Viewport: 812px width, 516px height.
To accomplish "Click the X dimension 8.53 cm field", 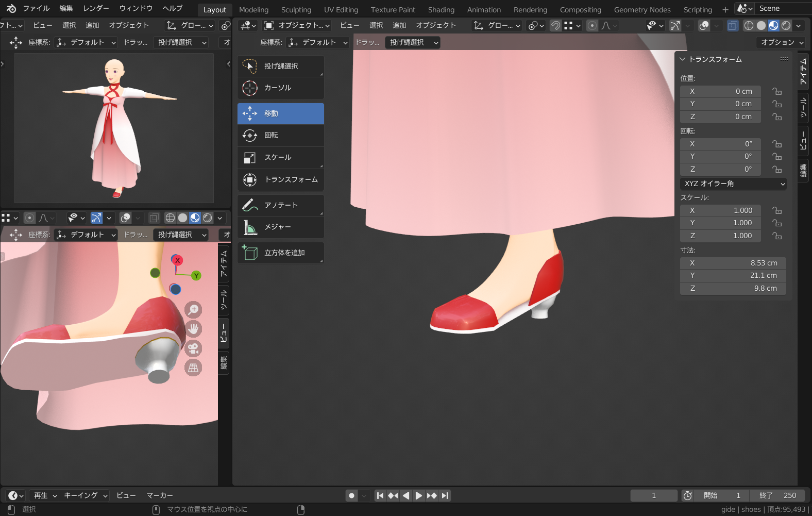I will click(x=733, y=263).
